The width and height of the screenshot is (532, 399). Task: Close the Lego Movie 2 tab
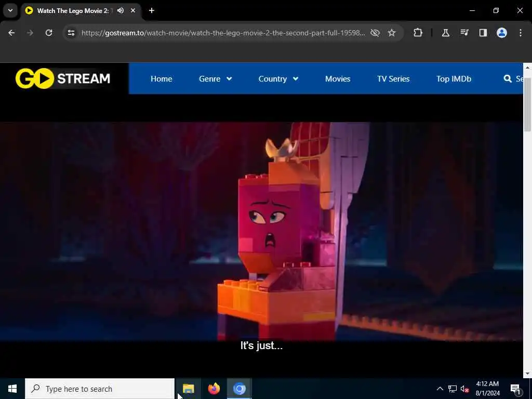pyautogui.click(x=133, y=10)
